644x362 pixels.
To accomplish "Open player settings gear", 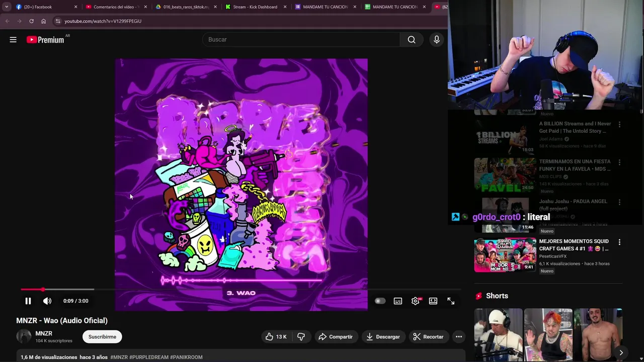I will pos(416,301).
